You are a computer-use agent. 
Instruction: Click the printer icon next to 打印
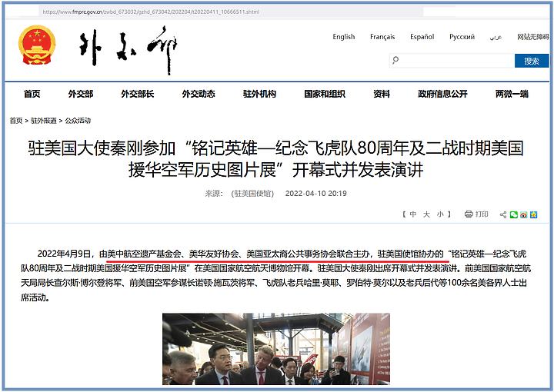tap(469, 214)
